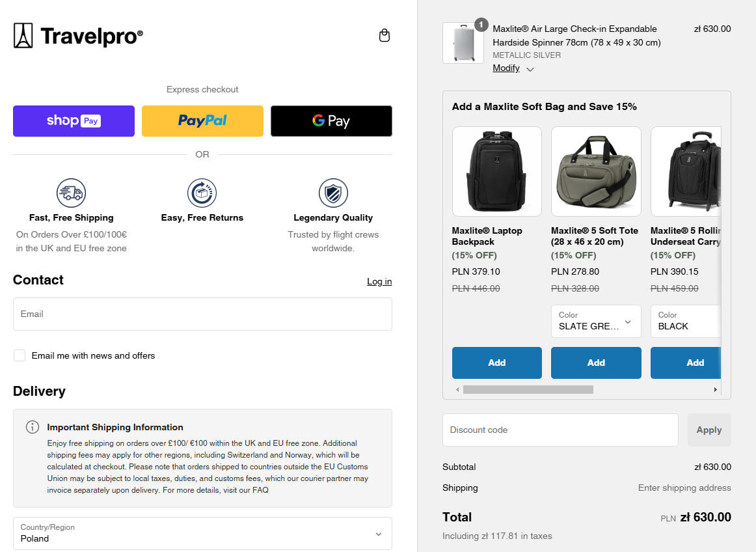Image resolution: width=756 pixels, height=552 pixels.
Task: Add the Maxlite Laptop Backpack
Action: tap(497, 363)
